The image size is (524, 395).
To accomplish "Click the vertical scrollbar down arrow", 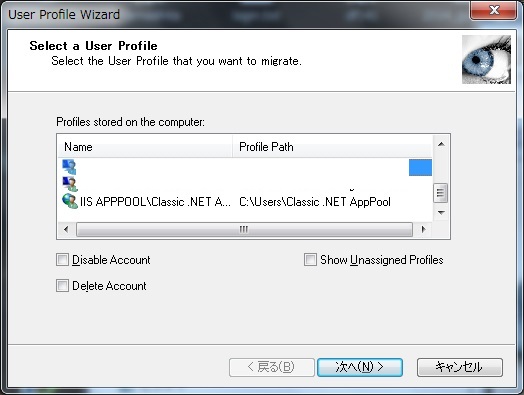I will (441, 213).
